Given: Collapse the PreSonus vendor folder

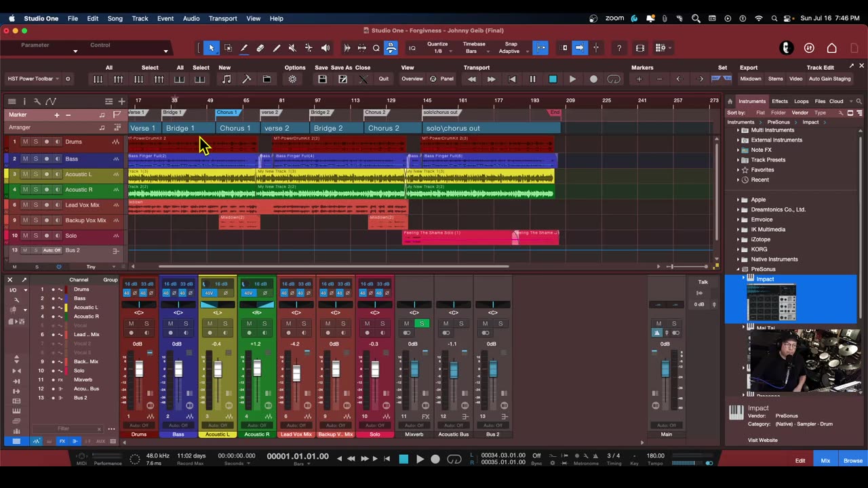Looking at the screenshot, I should pos(738,269).
